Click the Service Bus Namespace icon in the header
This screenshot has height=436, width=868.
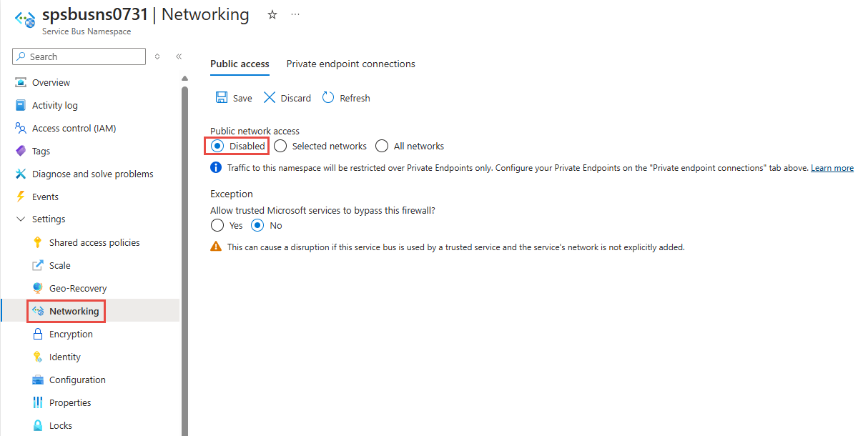pyautogui.click(x=24, y=18)
